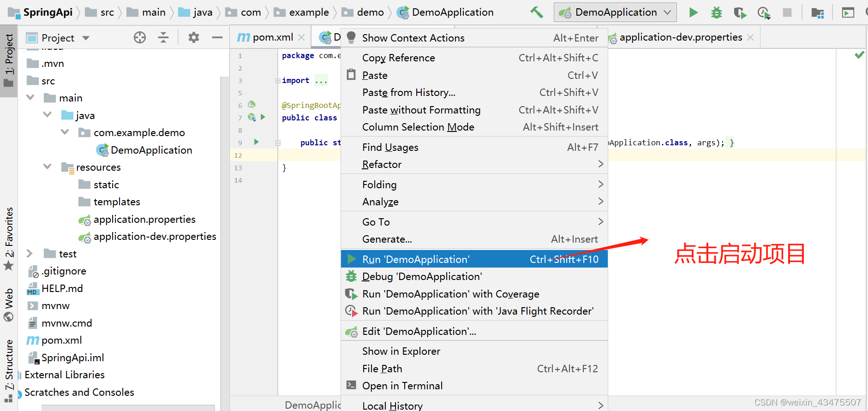Select Show in Explorer

tap(474, 351)
